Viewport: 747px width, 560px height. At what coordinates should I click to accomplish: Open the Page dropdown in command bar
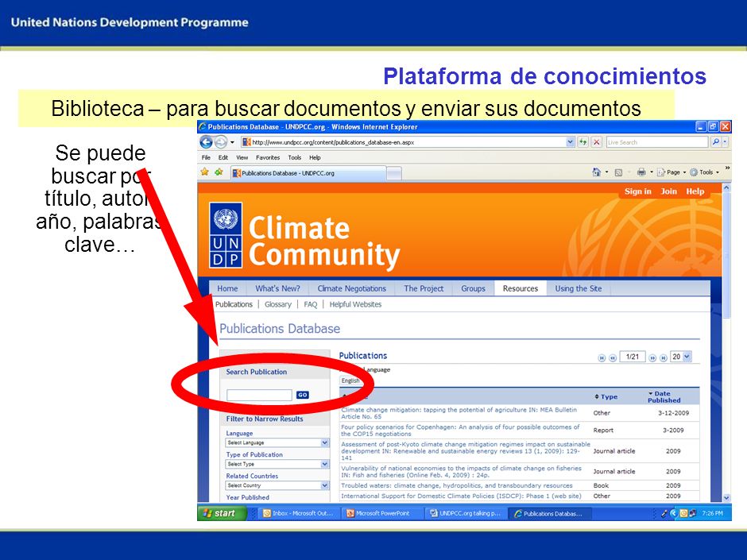(672, 172)
